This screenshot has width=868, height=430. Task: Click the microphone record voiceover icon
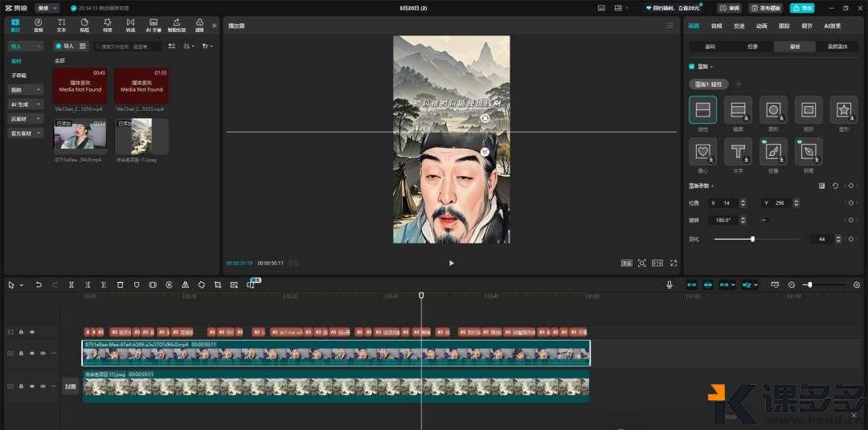[669, 285]
